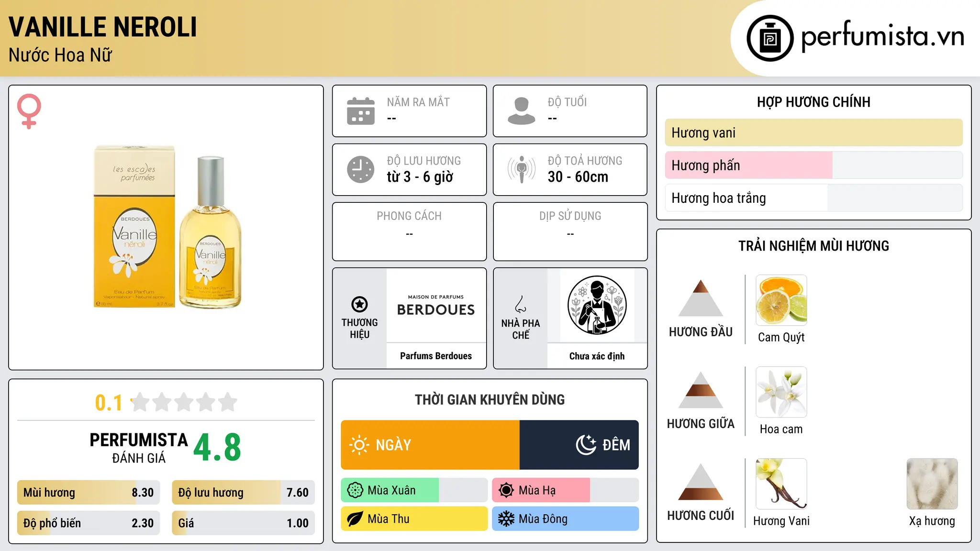Viewport: 980px width, 551px height.
Task: Click the green 4.8 Perfumista score
Action: click(217, 448)
